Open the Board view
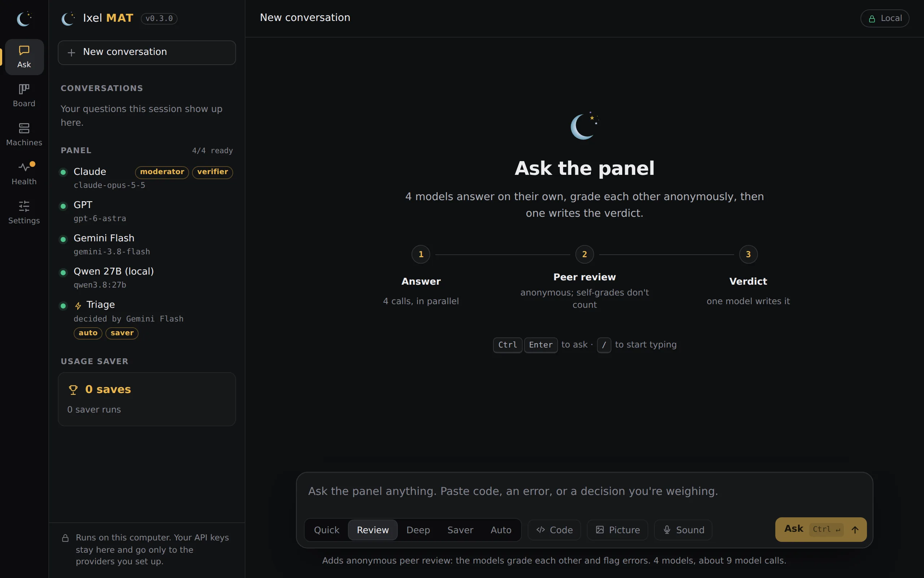The height and width of the screenshot is (578, 924). (x=24, y=96)
